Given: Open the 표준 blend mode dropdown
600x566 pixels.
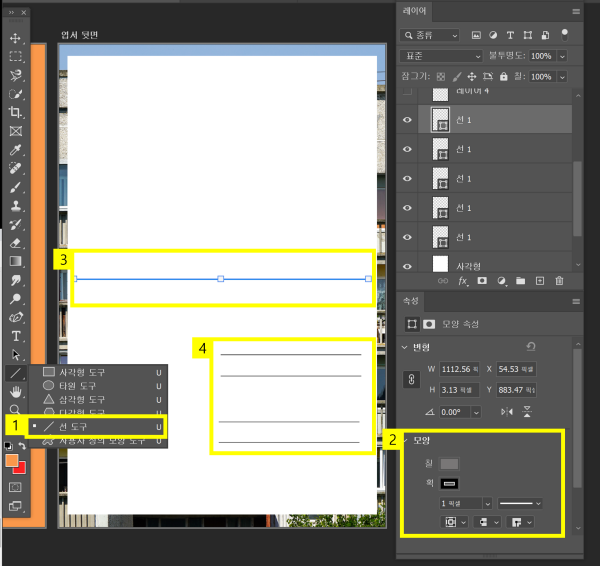Looking at the screenshot, I should point(440,56).
